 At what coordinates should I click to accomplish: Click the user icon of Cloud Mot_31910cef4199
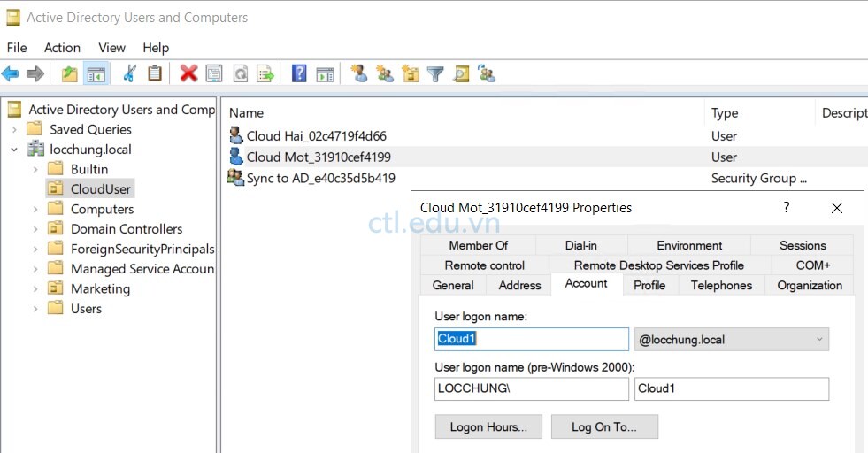coord(236,157)
